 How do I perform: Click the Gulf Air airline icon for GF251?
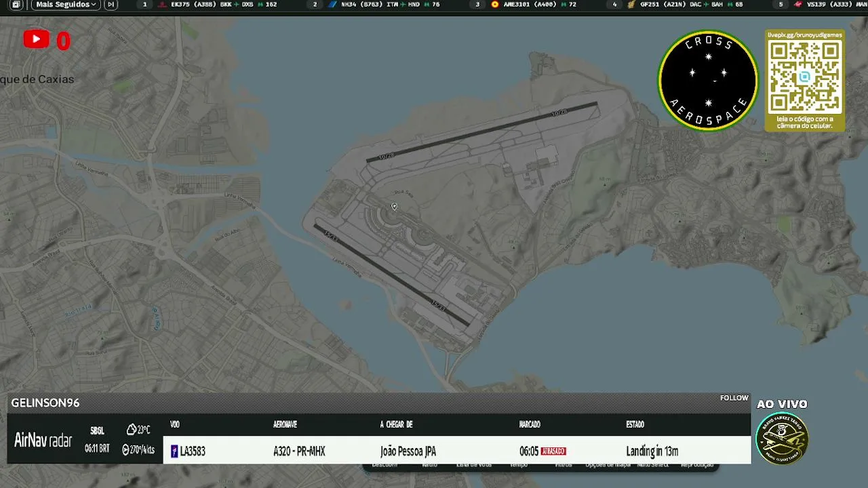click(x=631, y=5)
